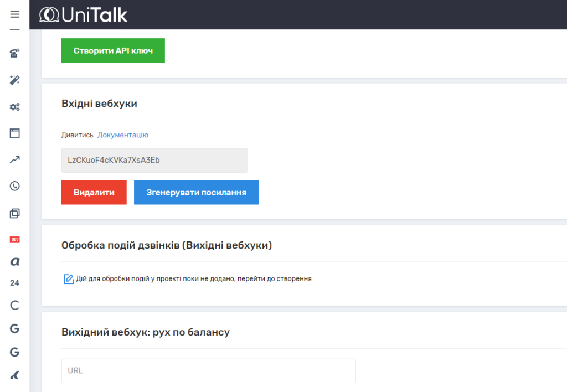567x392 pixels.
Task: Open the telephone icon in sidebar
Action: tap(14, 53)
